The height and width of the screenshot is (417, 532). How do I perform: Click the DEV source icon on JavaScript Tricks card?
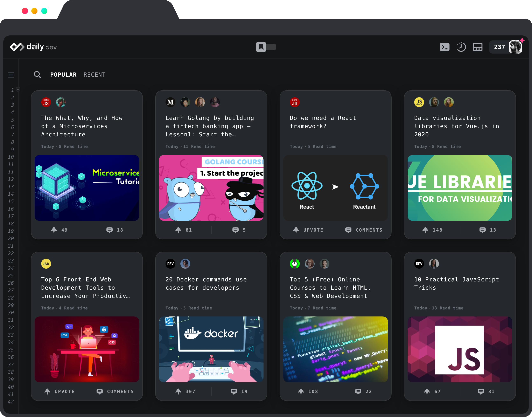click(419, 264)
